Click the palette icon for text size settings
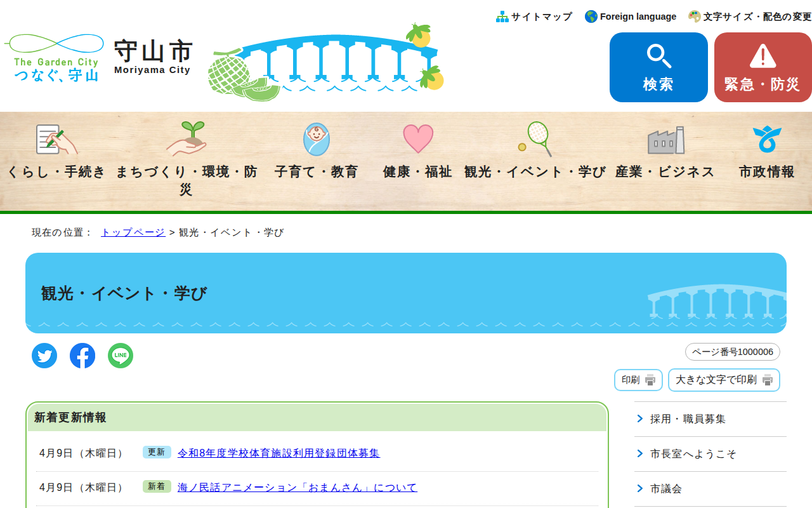This screenshot has width=812, height=508. click(x=695, y=17)
